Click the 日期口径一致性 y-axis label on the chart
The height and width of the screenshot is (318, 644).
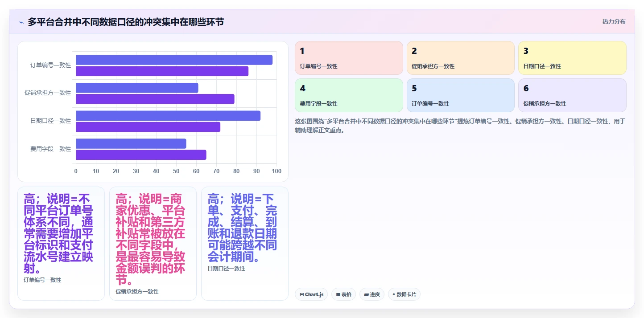pyautogui.click(x=50, y=121)
